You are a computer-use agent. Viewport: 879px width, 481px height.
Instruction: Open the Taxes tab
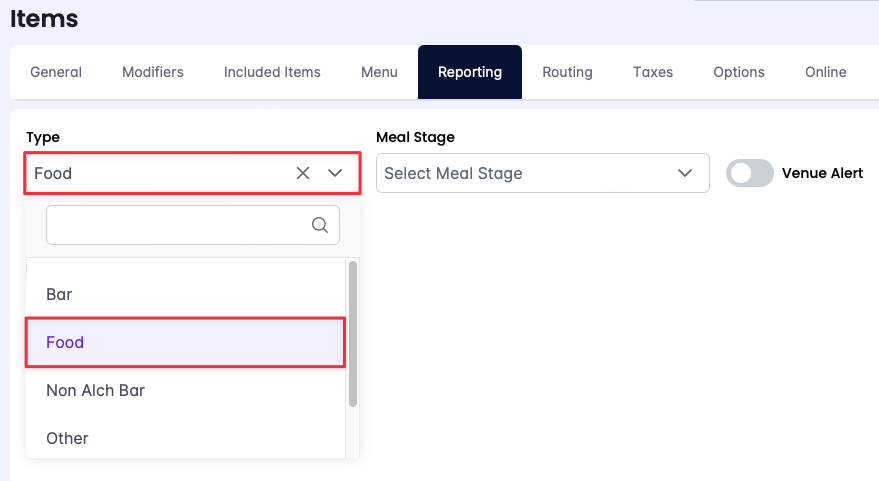[653, 72]
